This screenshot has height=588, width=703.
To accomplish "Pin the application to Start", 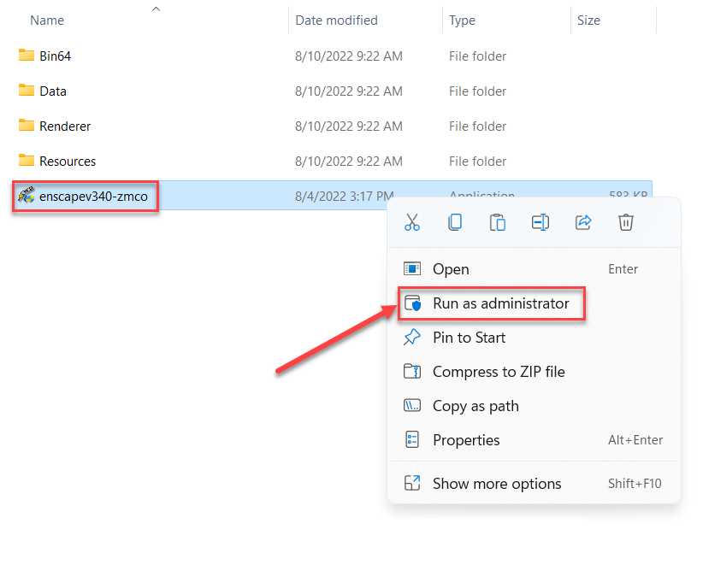I will pyautogui.click(x=469, y=338).
